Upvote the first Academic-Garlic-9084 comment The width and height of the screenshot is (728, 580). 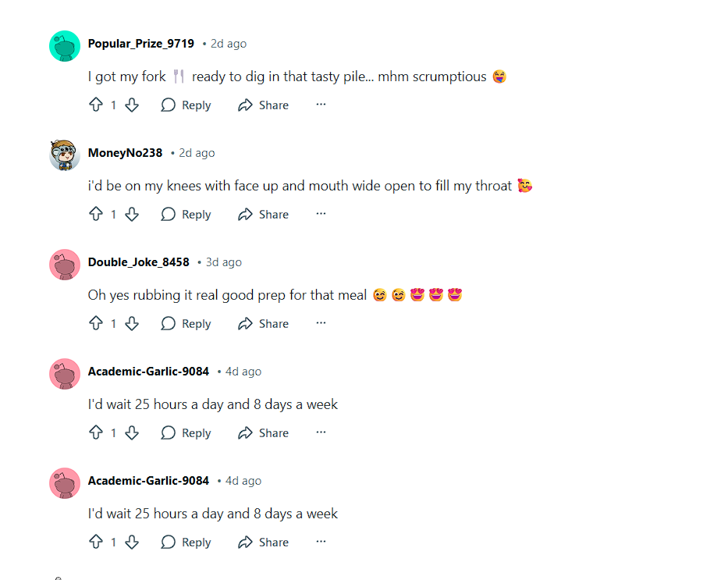(96, 432)
